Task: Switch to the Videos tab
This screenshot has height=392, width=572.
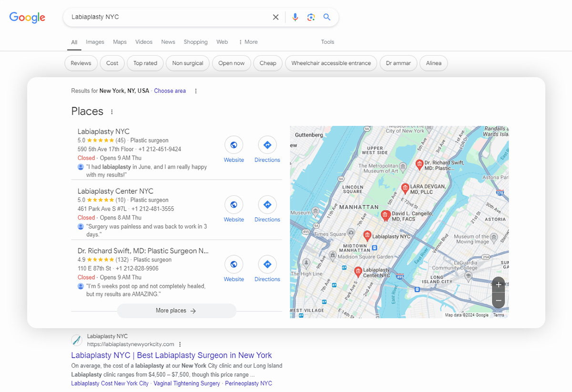Action: tap(144, 42)
